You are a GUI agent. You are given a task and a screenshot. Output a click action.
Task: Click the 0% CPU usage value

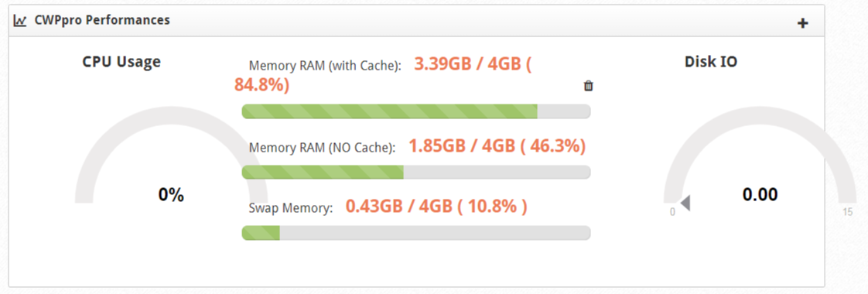[x=171, y=195]
